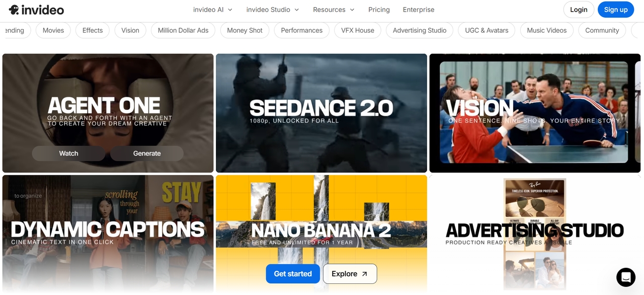
Task: Select the Million Dollar Ads chip
Action: 183,30
